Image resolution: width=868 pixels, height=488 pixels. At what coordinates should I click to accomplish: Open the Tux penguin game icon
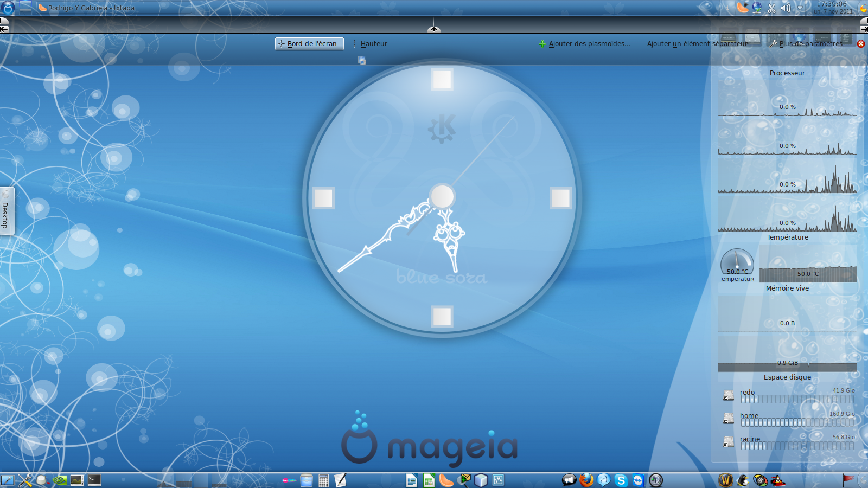coord(743,480)
